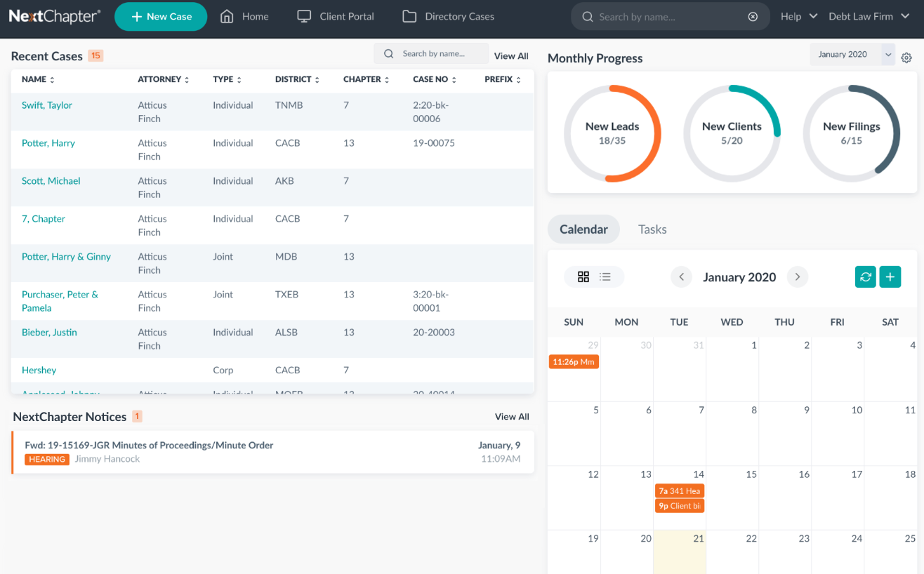924x574 pixels.
Task: Switch calendar to list view
Action: (605, 277)
